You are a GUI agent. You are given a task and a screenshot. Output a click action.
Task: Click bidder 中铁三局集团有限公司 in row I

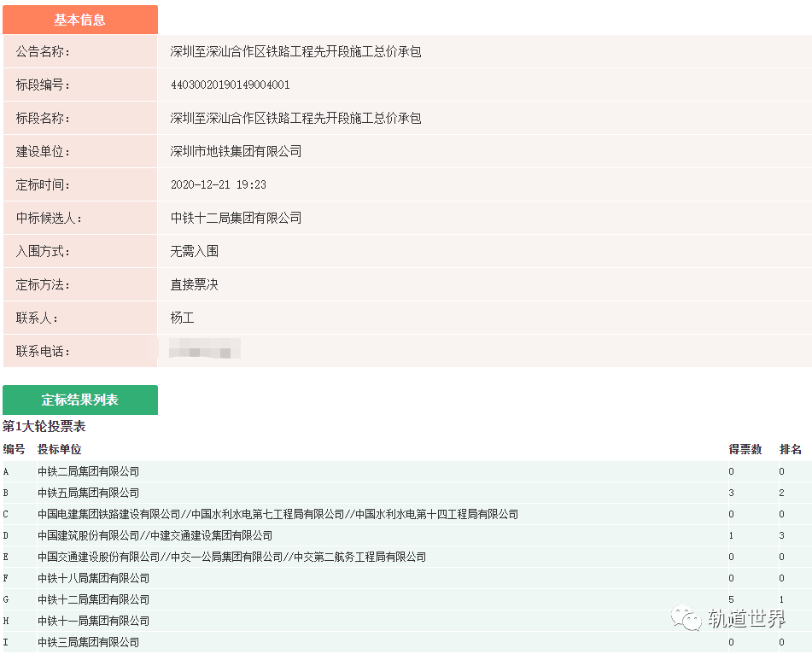click(x=89, y=642)
